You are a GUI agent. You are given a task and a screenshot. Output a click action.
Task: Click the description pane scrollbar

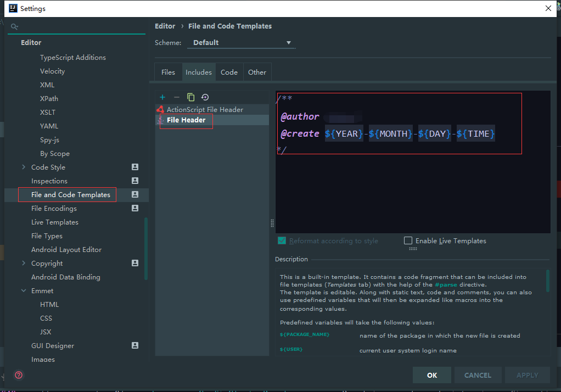548,281
